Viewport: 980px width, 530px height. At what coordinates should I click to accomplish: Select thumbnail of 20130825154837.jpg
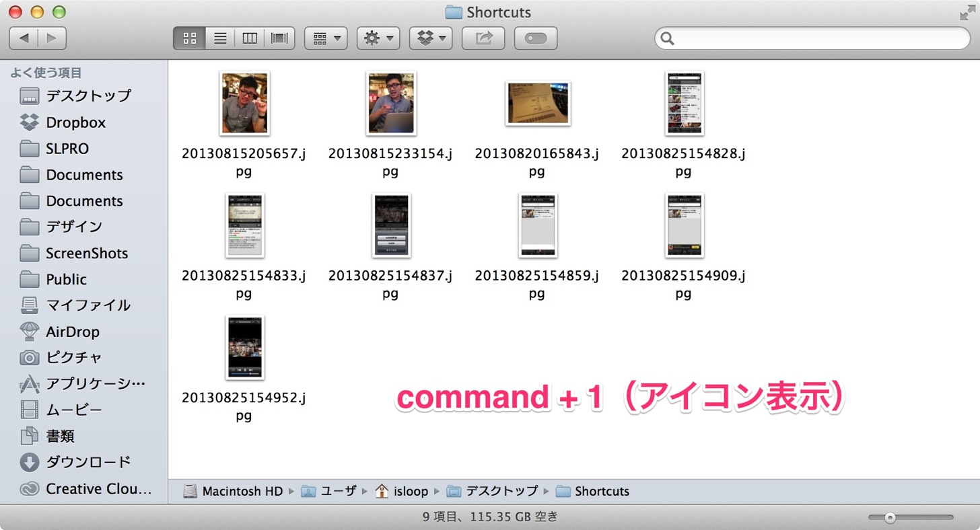tap(391, 225)
